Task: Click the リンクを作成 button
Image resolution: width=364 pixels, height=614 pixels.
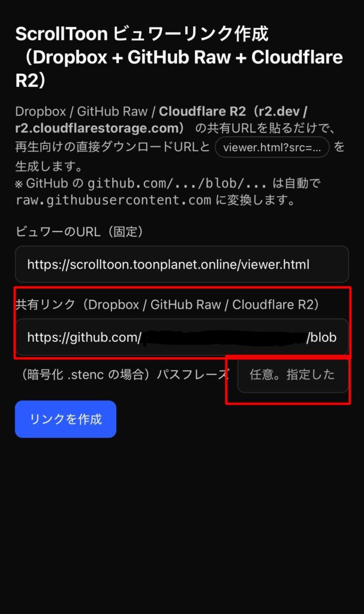Action: [65, 419]
